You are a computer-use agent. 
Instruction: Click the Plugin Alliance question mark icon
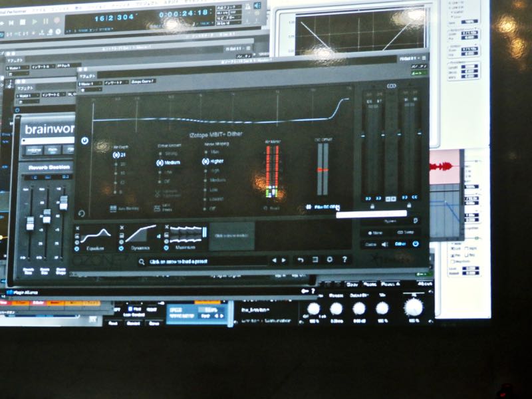(x=313, y=291)
